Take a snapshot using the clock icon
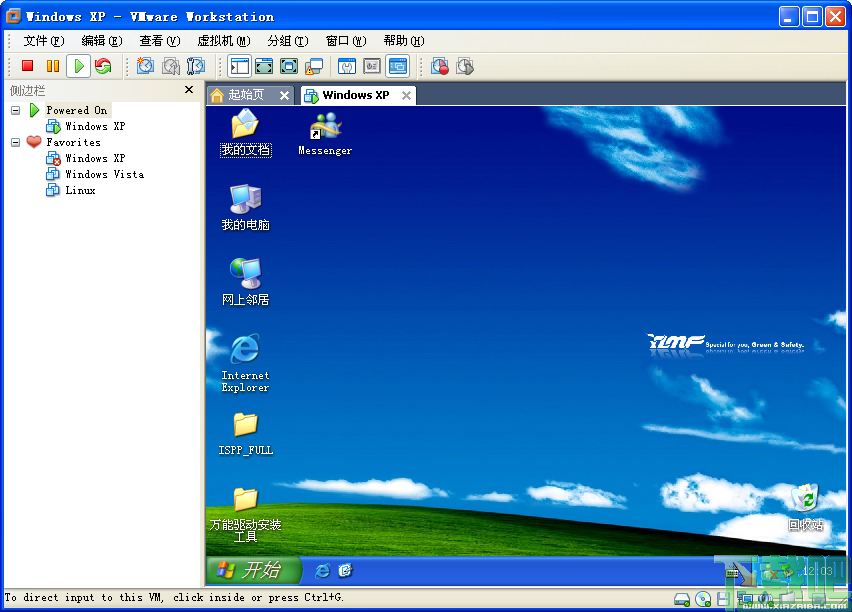This screenshot has width=852, height=612. coord(145,66)
